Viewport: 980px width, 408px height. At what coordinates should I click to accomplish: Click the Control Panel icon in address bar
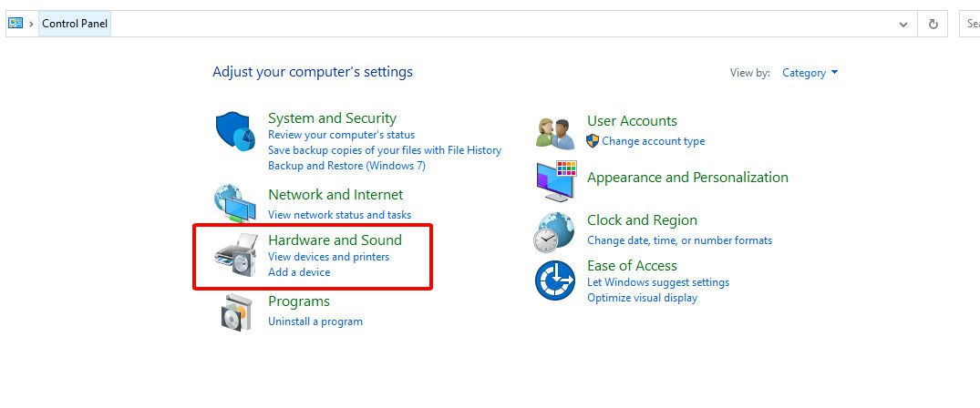pyautogui.click(x=15, y=24)
